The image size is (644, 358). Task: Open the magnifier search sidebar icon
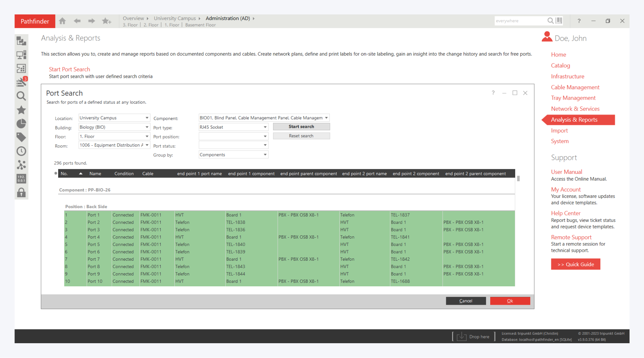coord(21,96)
